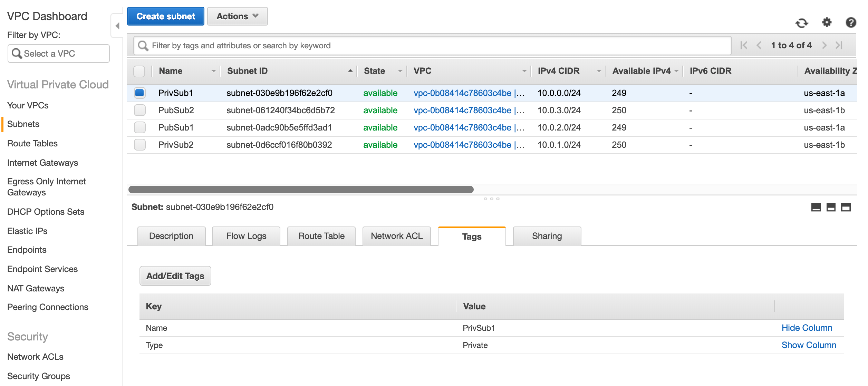Click the Create subnet button
The image size is (868, 386).
coord(165,16)
